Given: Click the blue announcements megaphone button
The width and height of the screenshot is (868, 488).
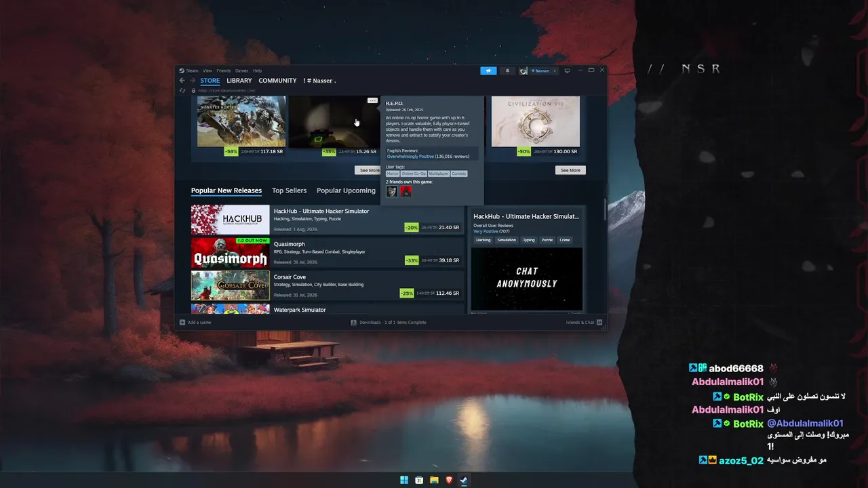Looking at the screenshot, I should click(488, 70).
